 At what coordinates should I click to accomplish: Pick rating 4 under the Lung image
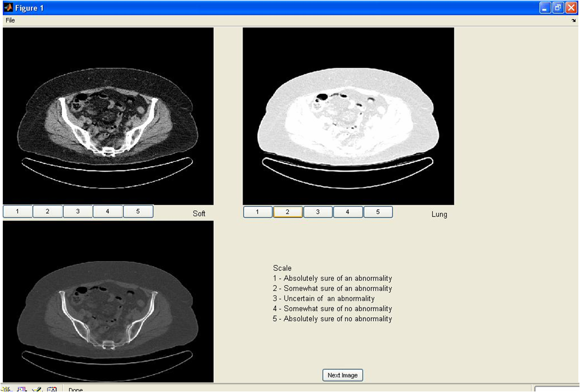tap(348, 212)
